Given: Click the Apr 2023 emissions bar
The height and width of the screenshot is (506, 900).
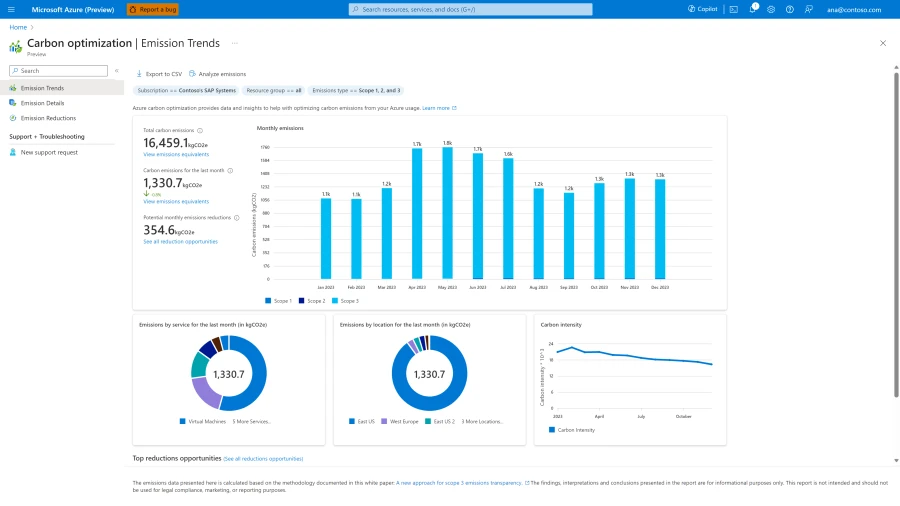Looking at the screenshot, I should [x=417, y=213].
